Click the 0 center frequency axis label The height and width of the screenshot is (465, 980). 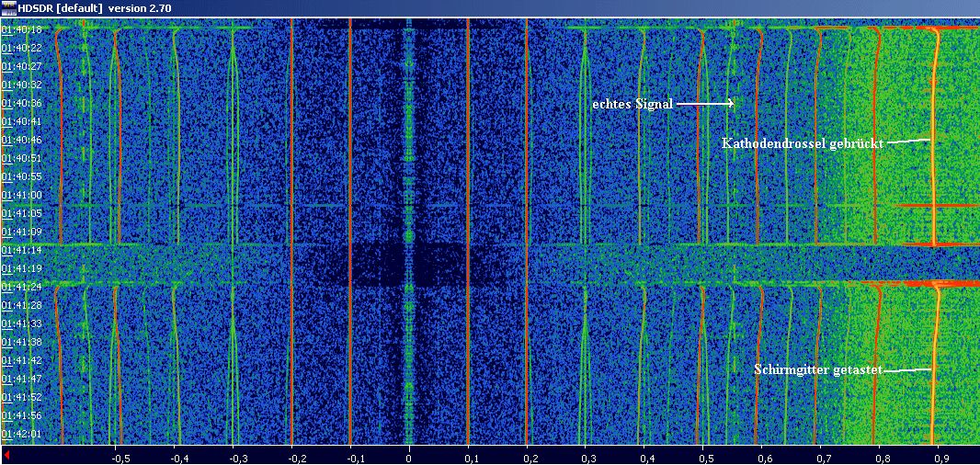click(x=409, y=459)
